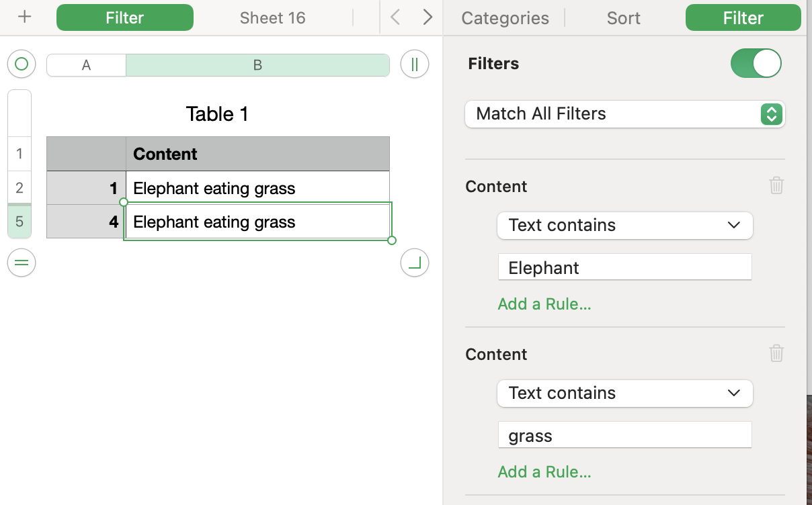Click the Elephant filter text field
The height and width of the screenshot is (505, 812).
tap(625, 268)
